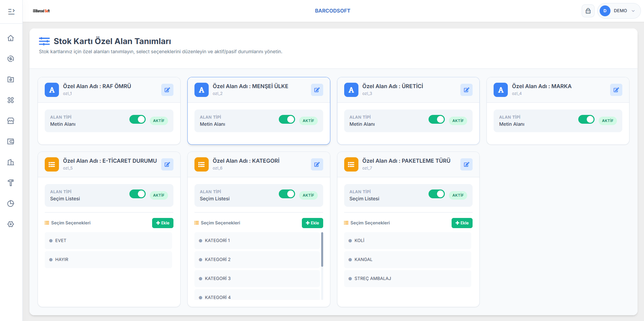Add option to PAKETLEME TÜRÜ with Ekle
This screenshot has width=644, height=321.
(x=462, y=223)
